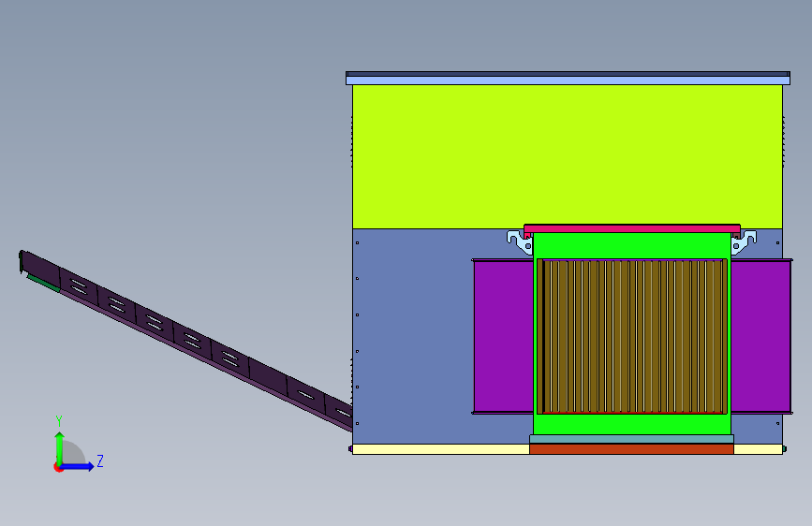Click the Z label on the triad
Image resolution: width=812 pixels, height=526 pixels.
tap(100, 460)
